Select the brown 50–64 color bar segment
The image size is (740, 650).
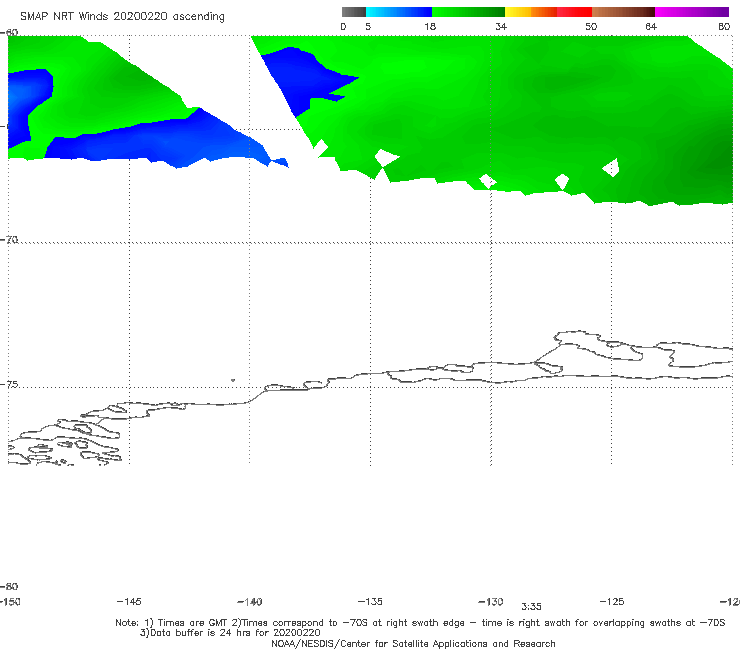[623, 12]
